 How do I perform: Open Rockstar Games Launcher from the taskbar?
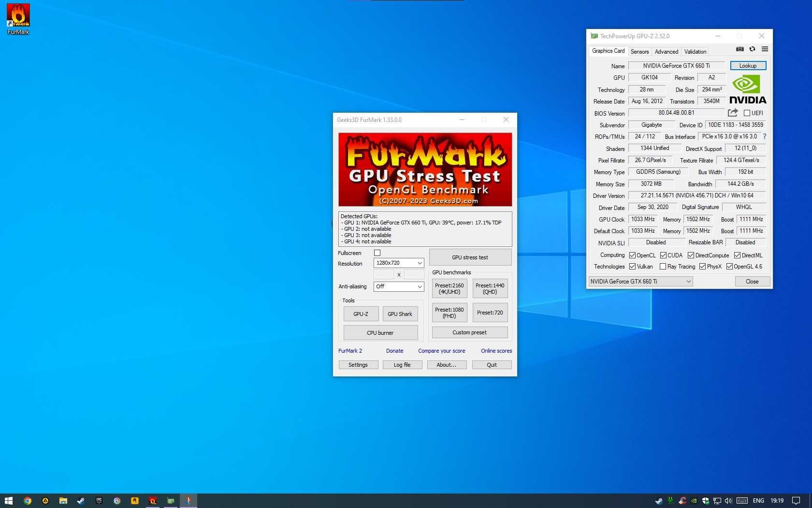(135, 501)
